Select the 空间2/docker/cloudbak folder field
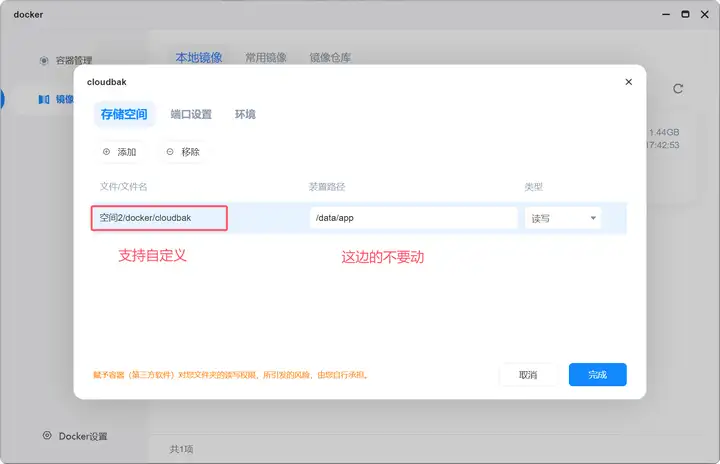The image size is (720, 464). point(159,218)
